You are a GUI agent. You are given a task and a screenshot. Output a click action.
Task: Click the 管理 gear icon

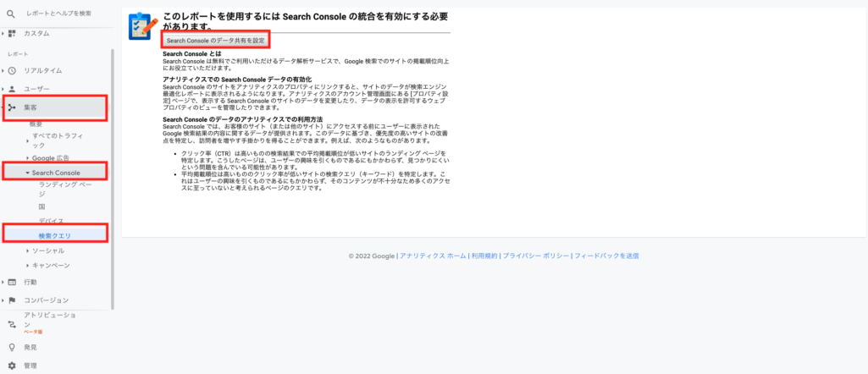coord(12,366)
